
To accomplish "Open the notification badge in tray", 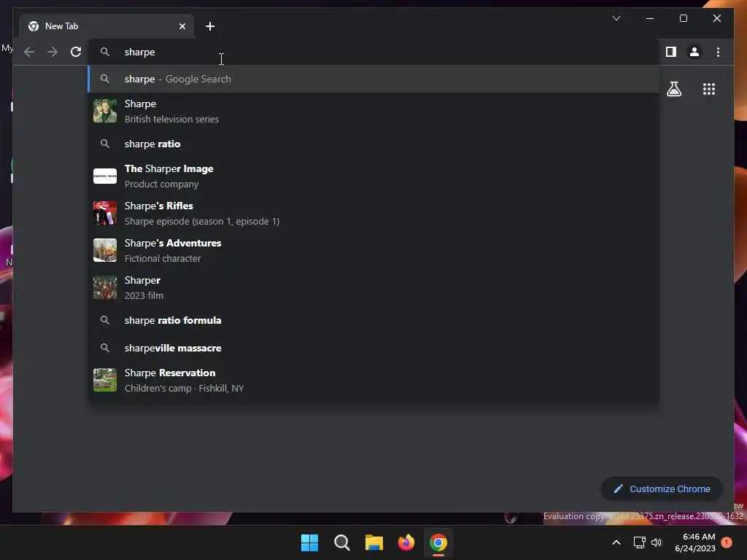I will (x=727, y=542).
